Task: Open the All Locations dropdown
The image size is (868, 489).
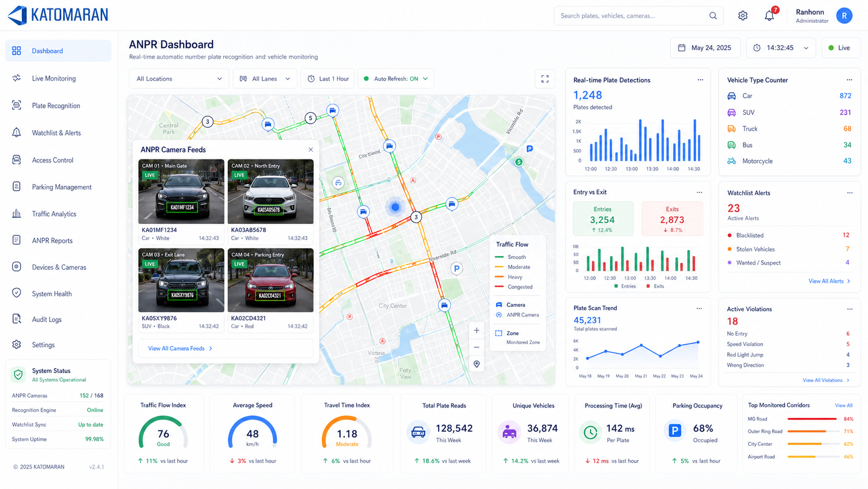Action: [179, 79]
